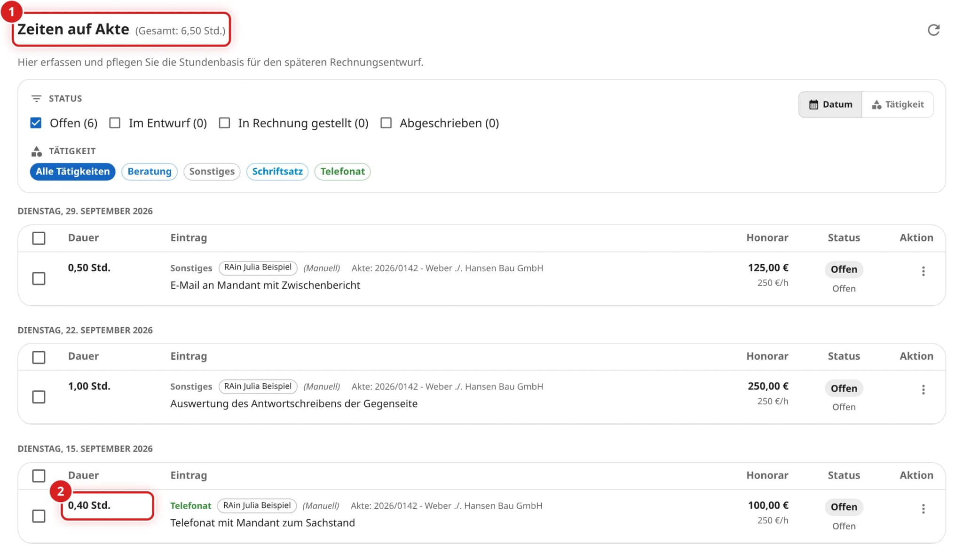The image size is (963, 560).
Task: Open the three-dot menu for Telefonat entry
Action: point(923,509)
